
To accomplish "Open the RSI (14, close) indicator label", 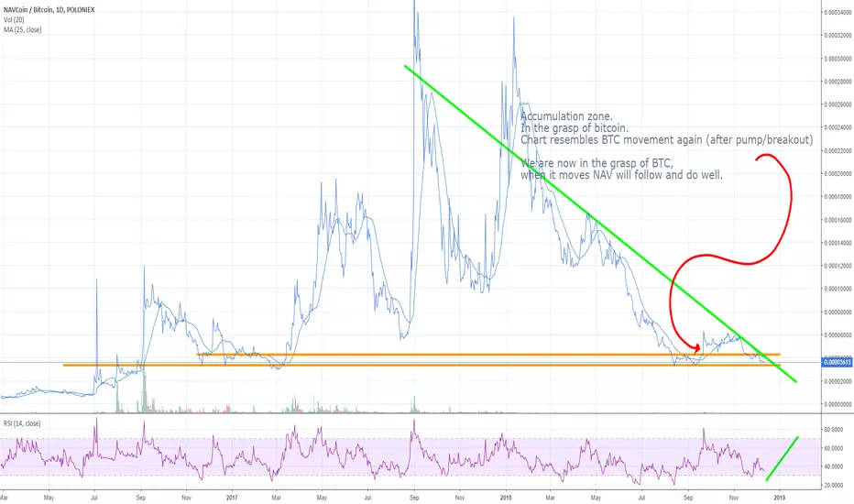I will [22, 423].
